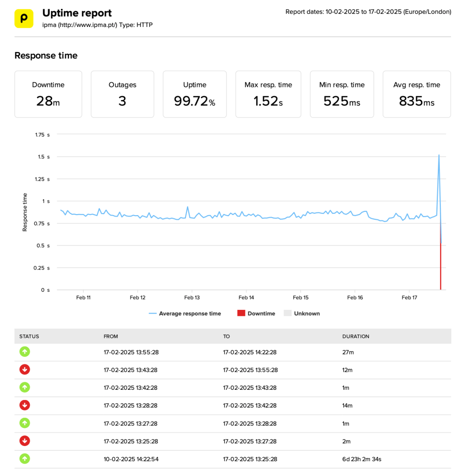Click the red down icon for the 2m outage

click(x=25, y=441)
